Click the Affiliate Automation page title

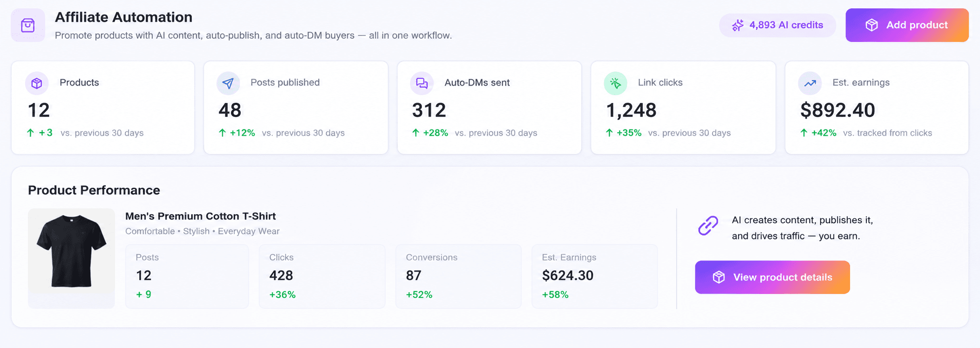tap(123, 17)
